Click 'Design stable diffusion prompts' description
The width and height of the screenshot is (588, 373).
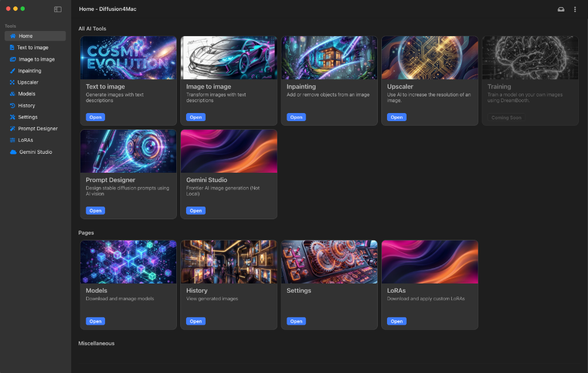(x=127, y=191)
